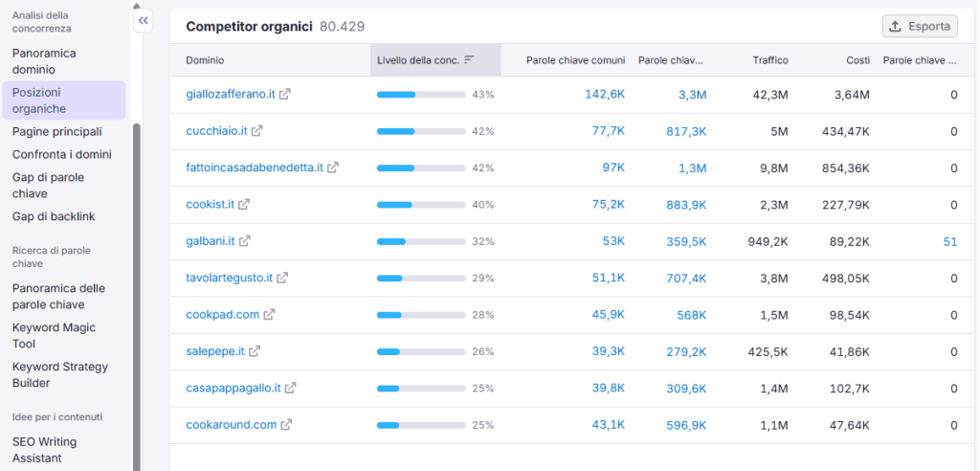
Task: Open tavolartegusto.it external link icon
Action: tap(282, 278)
